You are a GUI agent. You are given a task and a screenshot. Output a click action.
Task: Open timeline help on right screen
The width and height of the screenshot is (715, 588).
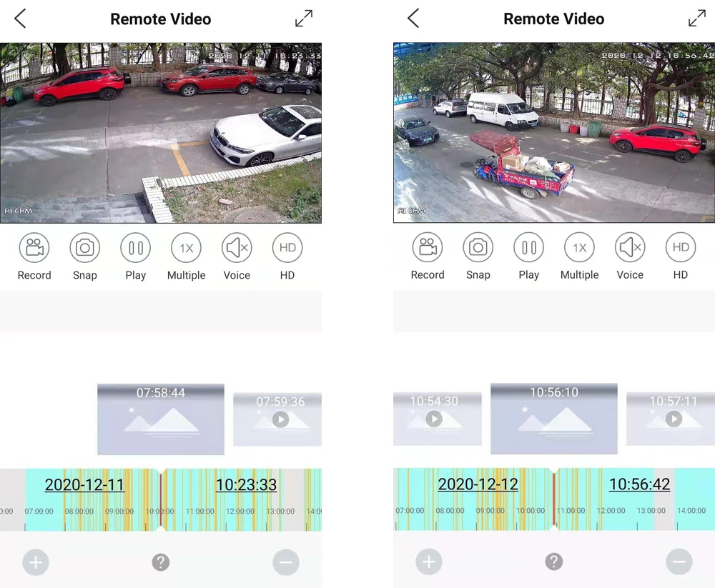[x=554, y=562]
